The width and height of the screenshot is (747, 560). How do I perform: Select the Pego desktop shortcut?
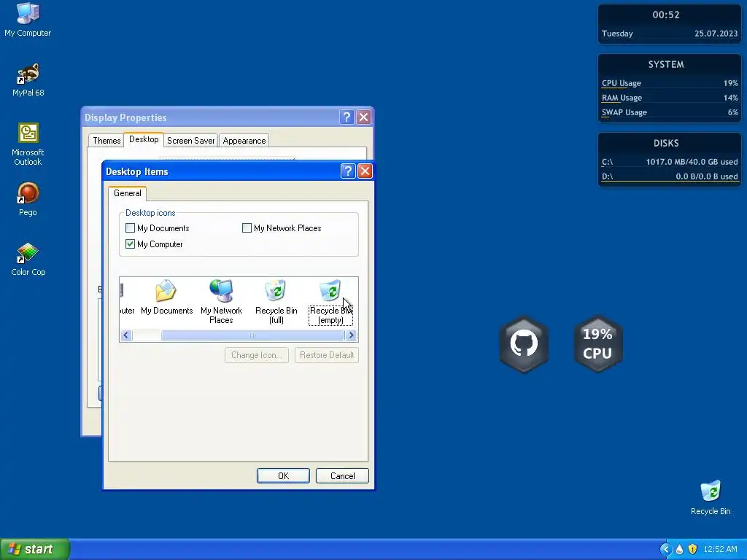click(x=28, y=200)
